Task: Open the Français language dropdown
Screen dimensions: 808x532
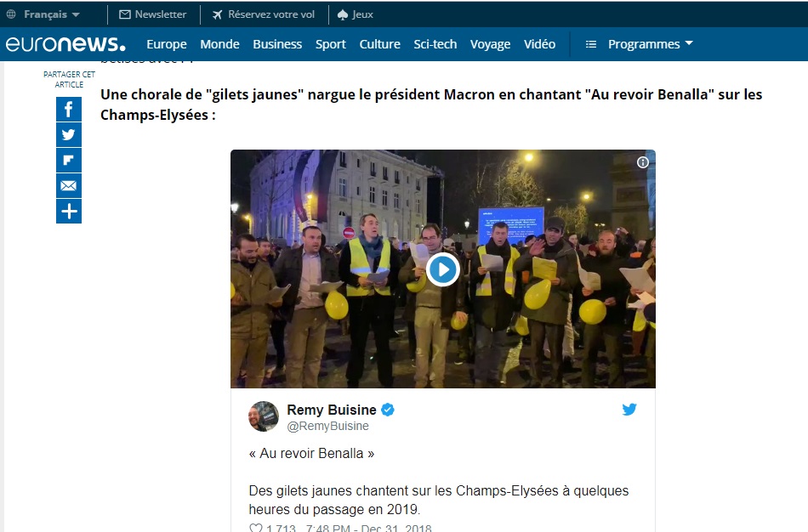Action: click(x=43, y=14)
